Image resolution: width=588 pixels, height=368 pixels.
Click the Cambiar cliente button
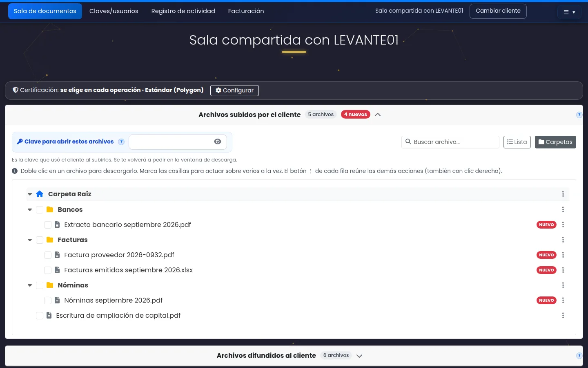pos(498,11)
